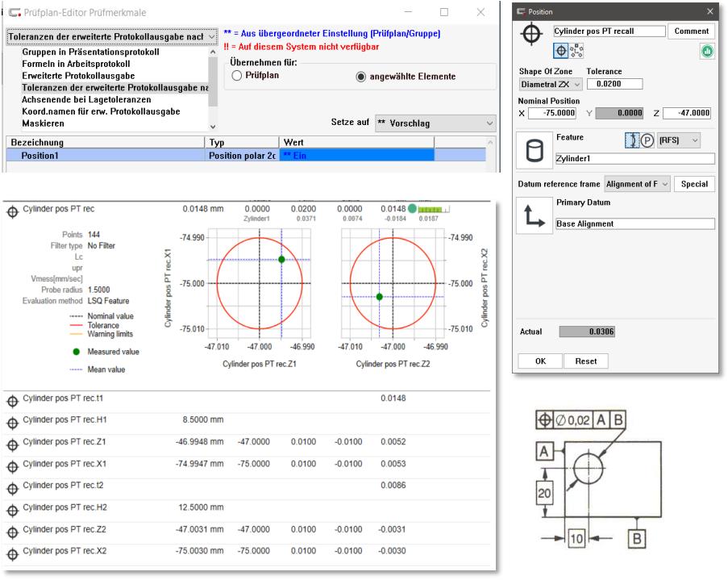The image size is (728, 580).
Task: Select the pattern position mode icon
Action: point(576,52)
